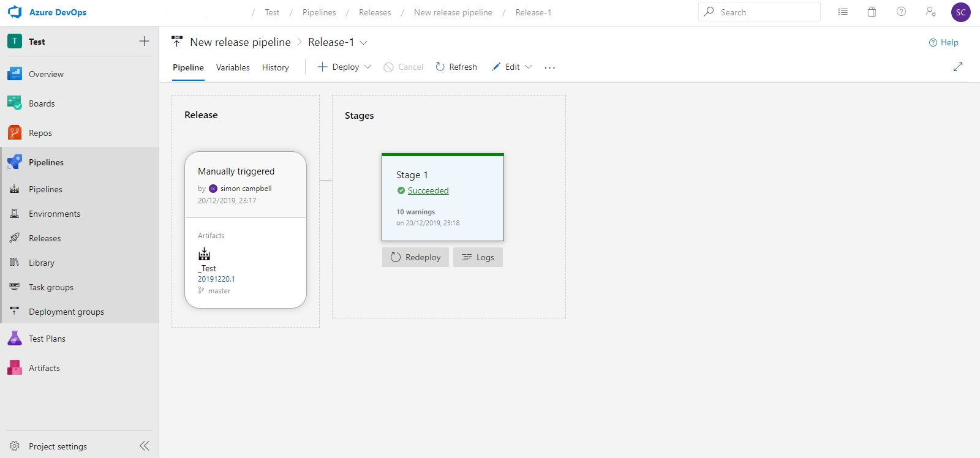Click the Logs button
980x458 pixels.
coord(478,257)
